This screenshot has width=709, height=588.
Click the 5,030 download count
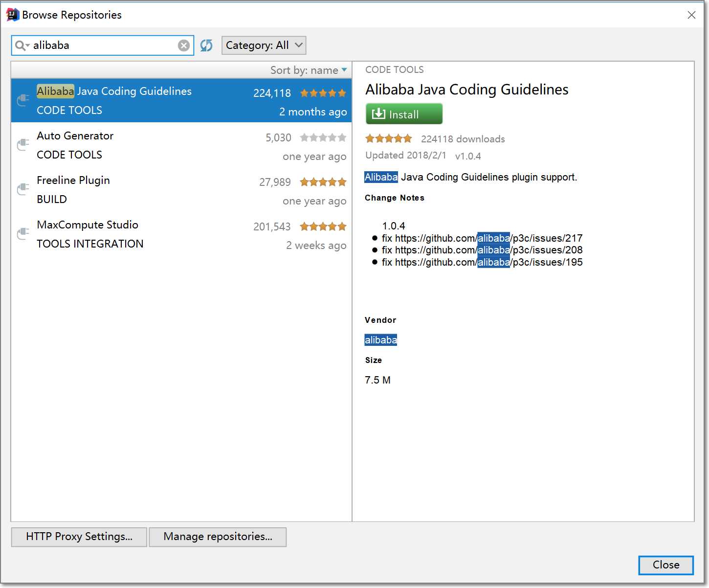pos(278,137)
